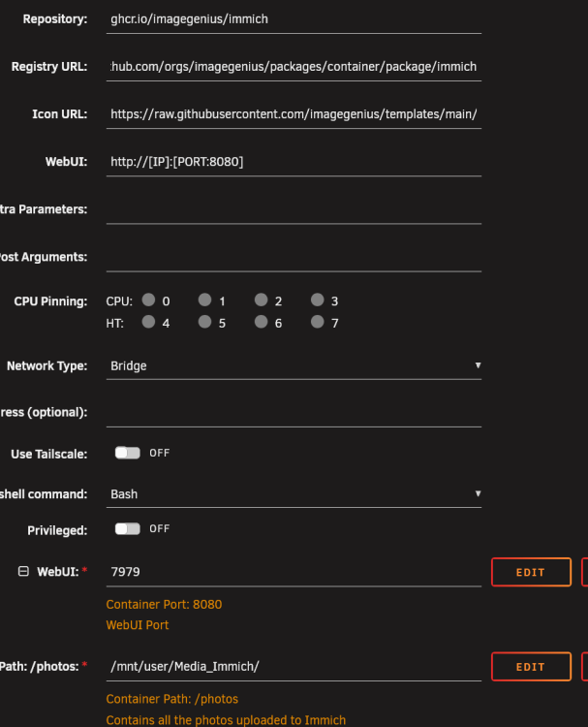Toggle the Privileged switch

(x=128, y=529)
